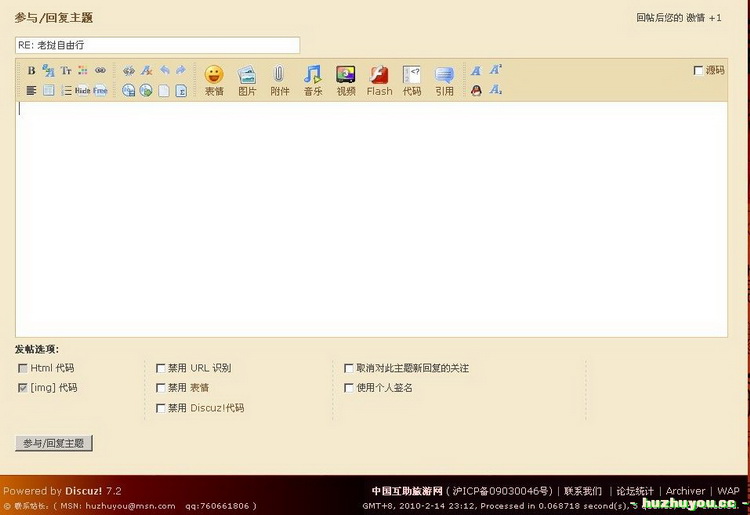Open the Archiver footer link

coord(685,491)
